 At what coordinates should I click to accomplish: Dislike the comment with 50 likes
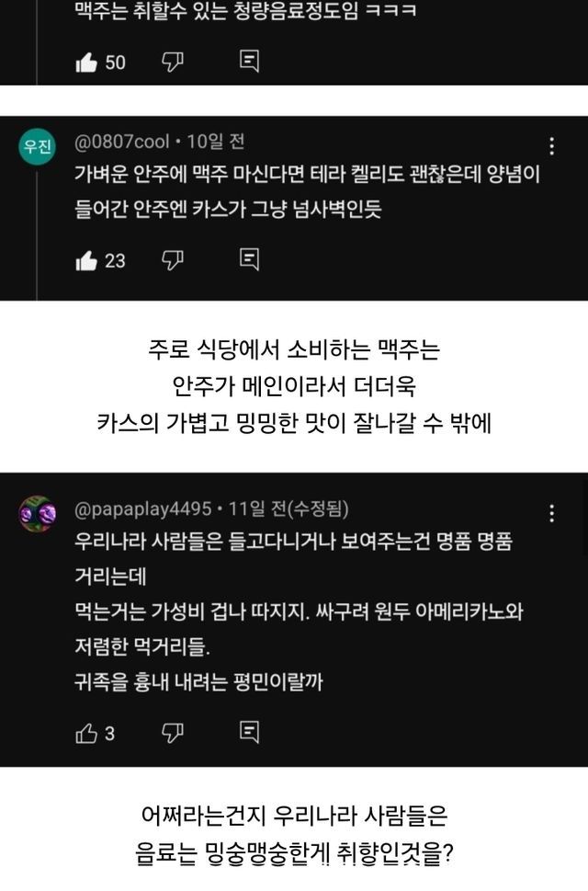[173, 62]
